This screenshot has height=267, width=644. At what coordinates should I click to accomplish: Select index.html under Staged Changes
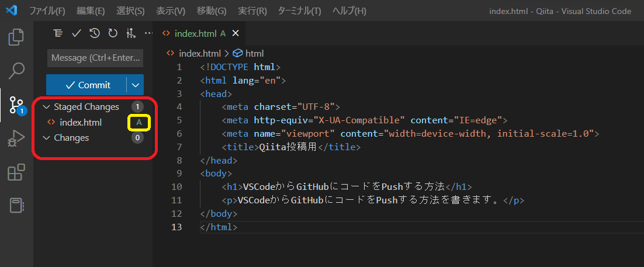[x=94, y=122]
